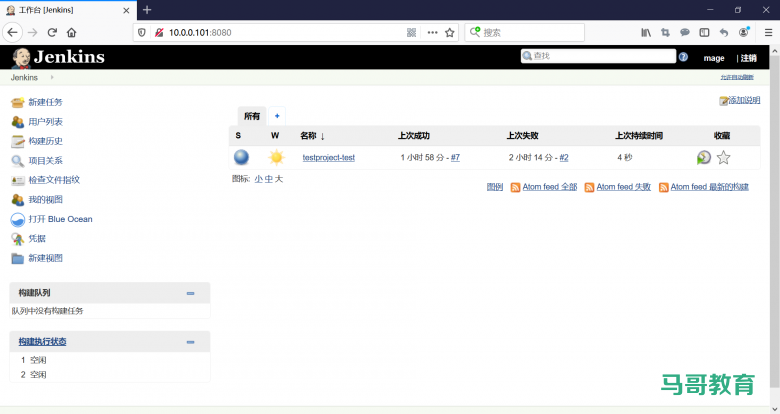Screen dimensions: 780x414
Task: Click the 图例 legend link
Action: pyautogui.click(x=495, y=187)
